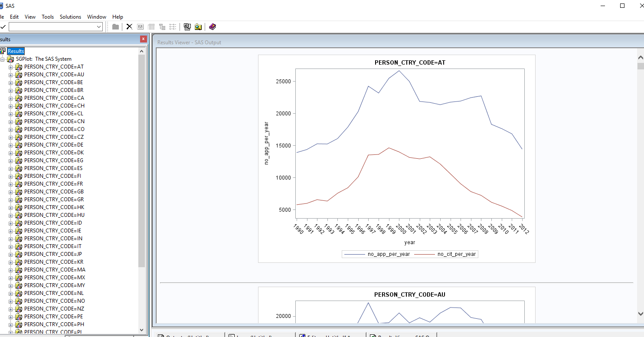644x337 pixels.
Task: Click the Explorer window toolbar icon
Action: pyautogui.click(x=187, y=27)
